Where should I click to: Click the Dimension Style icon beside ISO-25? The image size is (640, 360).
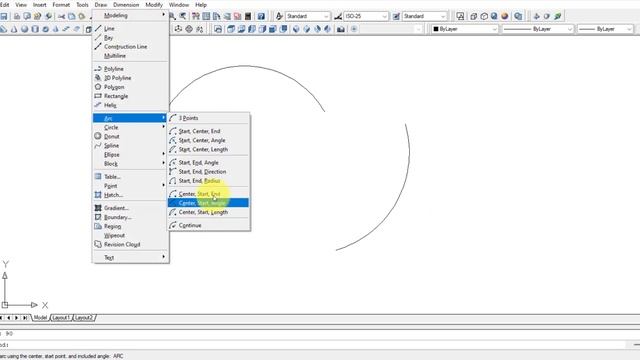coord(338,16)
